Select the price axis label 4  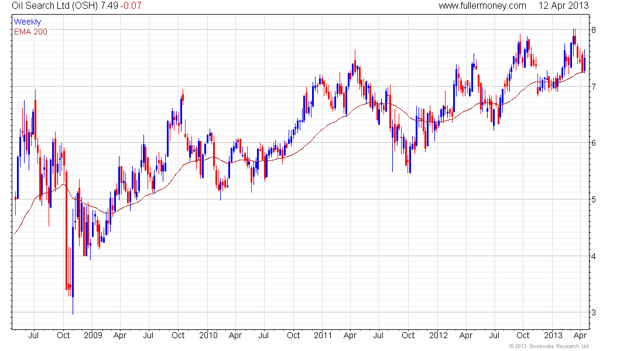pyautogui.click(x=594, y=256)
